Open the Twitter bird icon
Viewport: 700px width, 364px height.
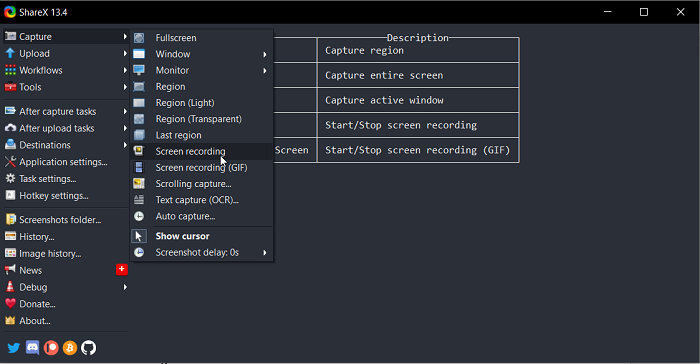(14, 347)
